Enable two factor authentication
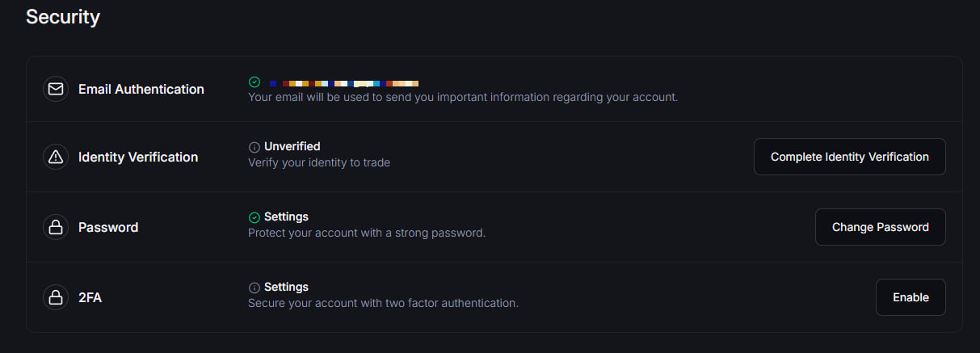The width and height of the screenshot is (980, 353). pyautogui.click(x=911, y=297)
